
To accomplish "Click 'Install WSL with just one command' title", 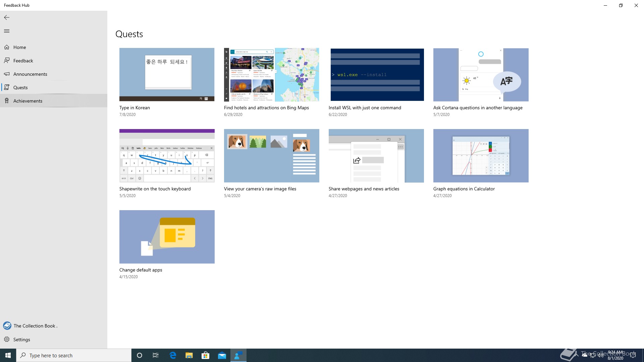I will pos(365,108).
